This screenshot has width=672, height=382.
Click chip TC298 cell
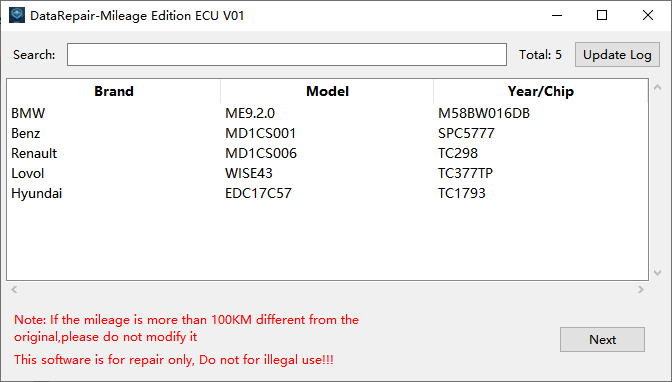coord(458,153)
